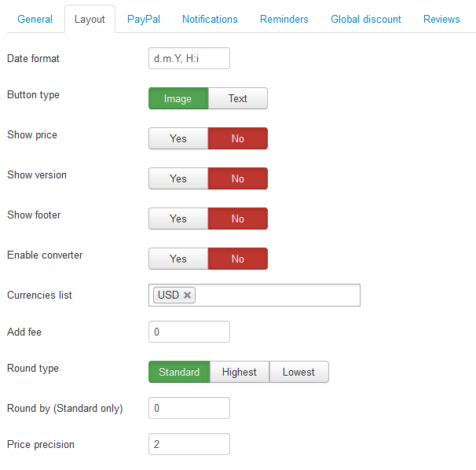
Task: Click the Date format input field
Action: (189, 58)
